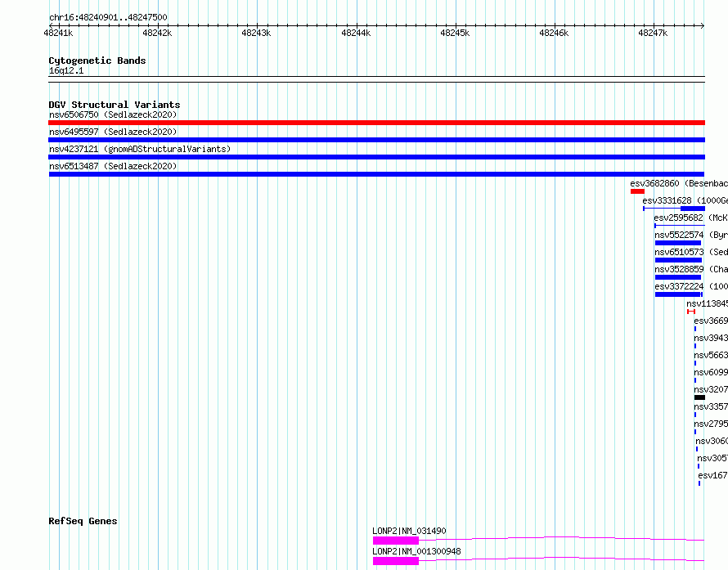Select the DGV Structural Variants track title

[115, 105]
